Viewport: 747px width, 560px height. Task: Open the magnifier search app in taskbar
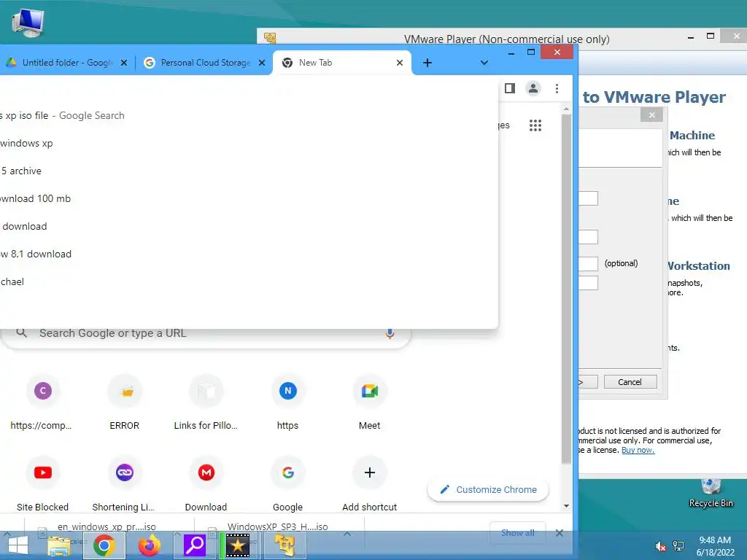(194, 545)
